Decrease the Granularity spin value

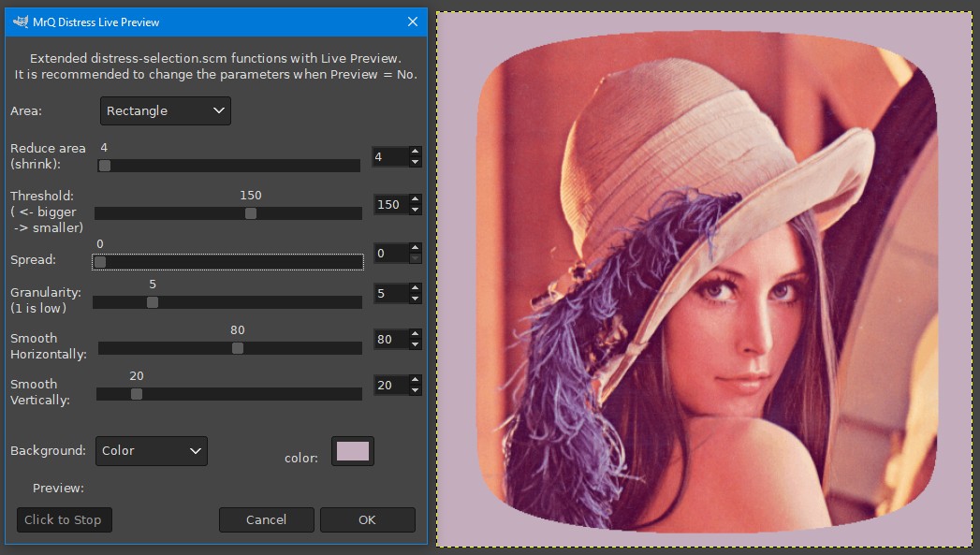(415, 299)
